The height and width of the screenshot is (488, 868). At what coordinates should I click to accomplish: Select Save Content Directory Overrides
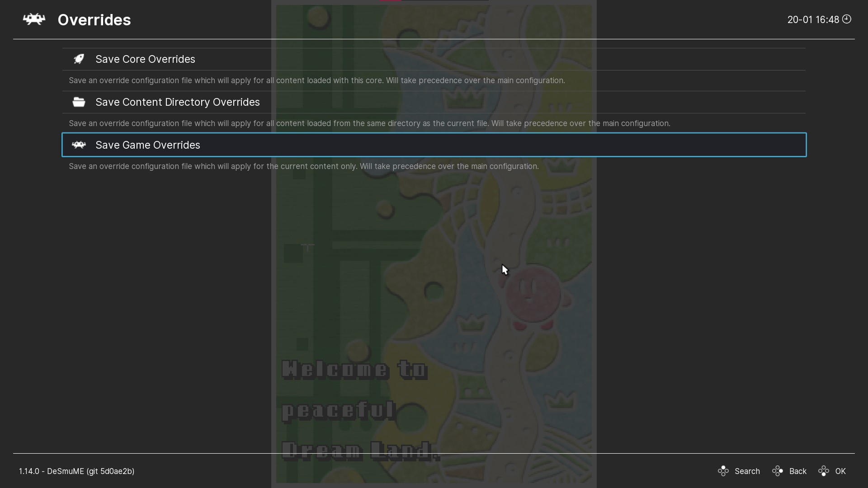point(434,102)
